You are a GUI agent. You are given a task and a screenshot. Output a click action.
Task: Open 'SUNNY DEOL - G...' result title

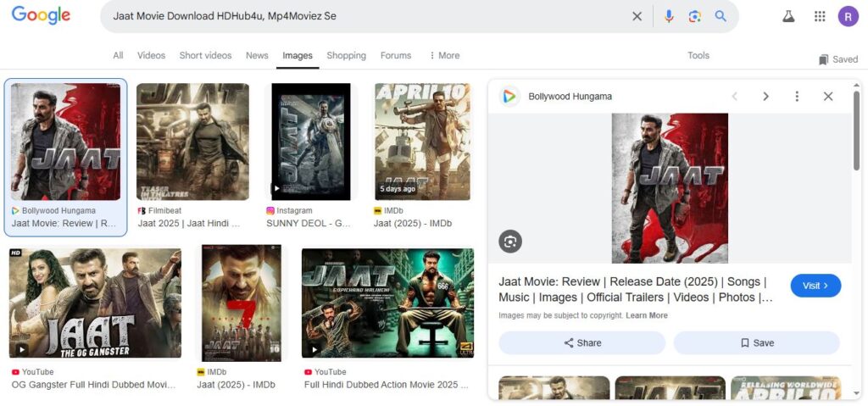pos(309,224)
